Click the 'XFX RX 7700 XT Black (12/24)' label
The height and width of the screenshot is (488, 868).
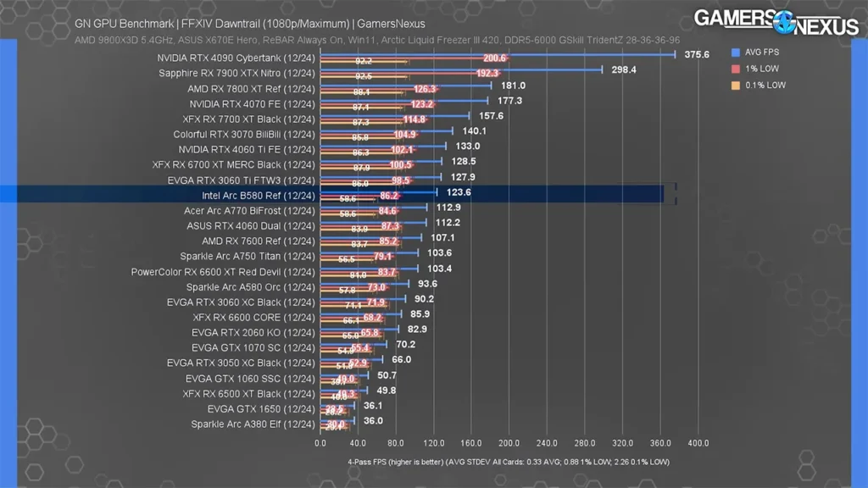click(x=248, y=119)
